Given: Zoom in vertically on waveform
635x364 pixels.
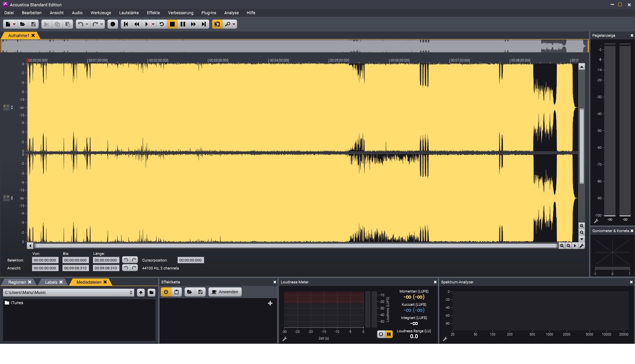Looking at the screenshot, I should [x=581, y=226].
